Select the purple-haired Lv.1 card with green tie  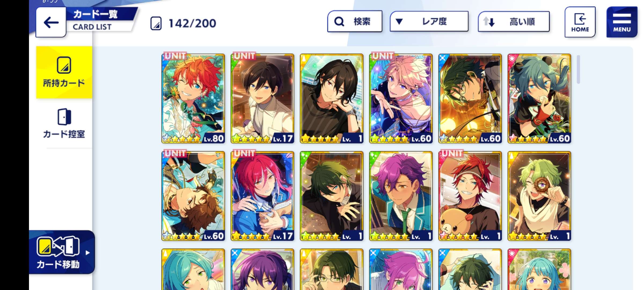point(401,196)
